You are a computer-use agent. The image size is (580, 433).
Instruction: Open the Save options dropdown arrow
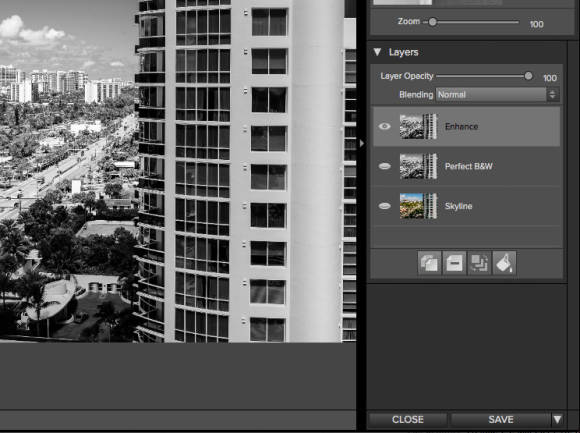pos(557,419)
